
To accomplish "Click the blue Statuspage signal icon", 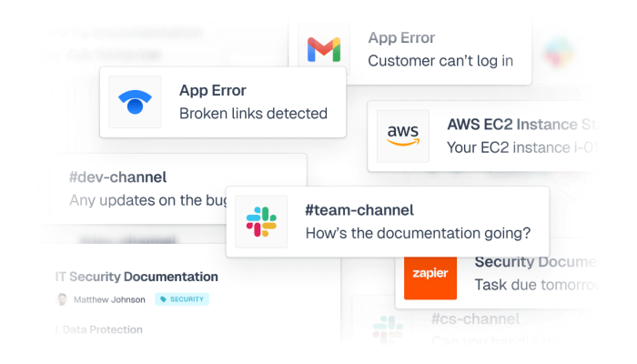I will [x=135, y=102].
